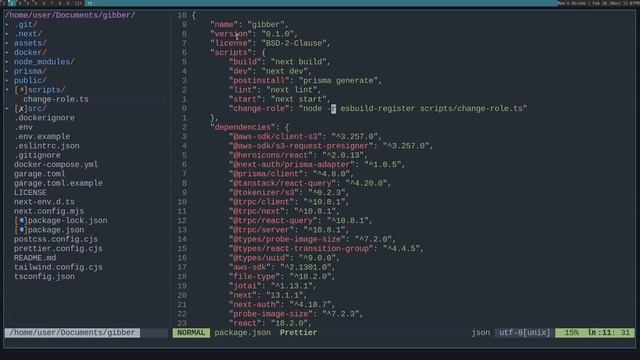Click json filetype in statusline
Image resolution: width=640 pixels, height=360 pixels.
pos(480,333)
